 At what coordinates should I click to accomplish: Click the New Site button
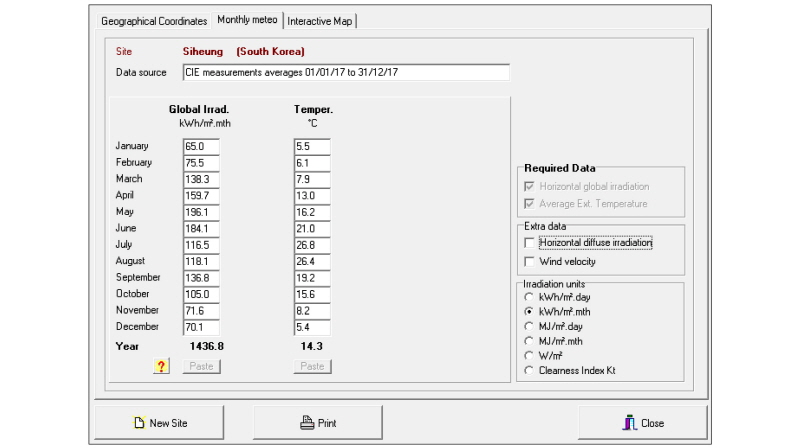point(159,422)
